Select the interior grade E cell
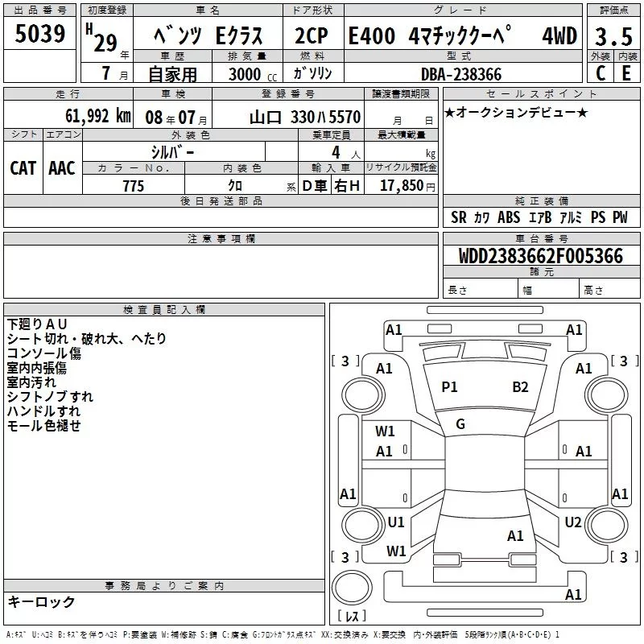The width and height of the screenshot is (644, 644). (x=627, y=72)
